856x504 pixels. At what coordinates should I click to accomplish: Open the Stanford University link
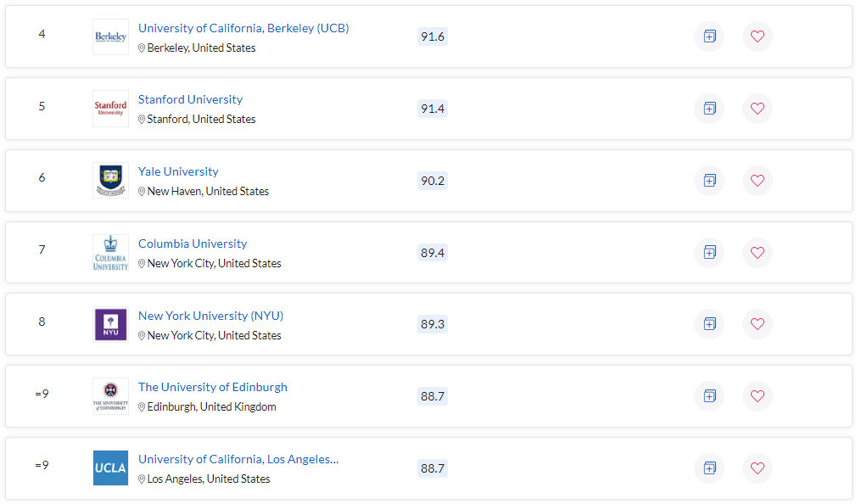[190, 99]
